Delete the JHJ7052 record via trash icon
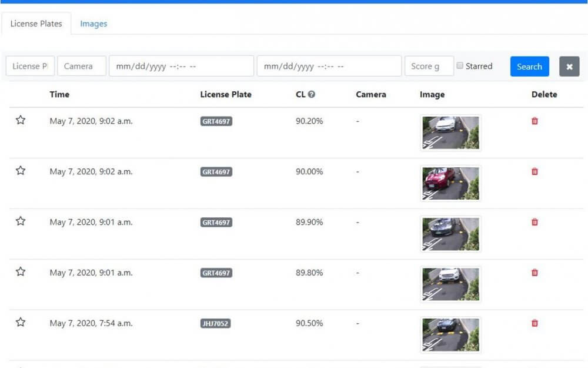This screenshot has width=588, height=368. (x=534, y=323)
